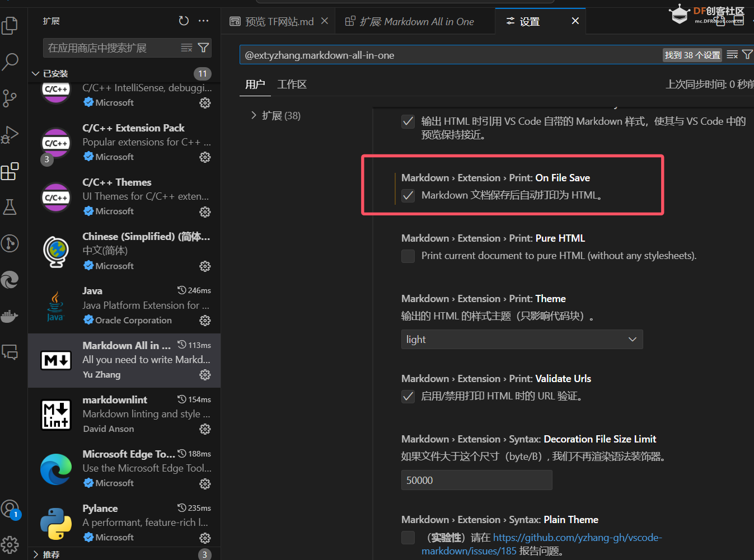This screenshot has height=560, width=754.
Task: Uncheck the VS Code Markdown style checkbox
Action: (408, 121)
